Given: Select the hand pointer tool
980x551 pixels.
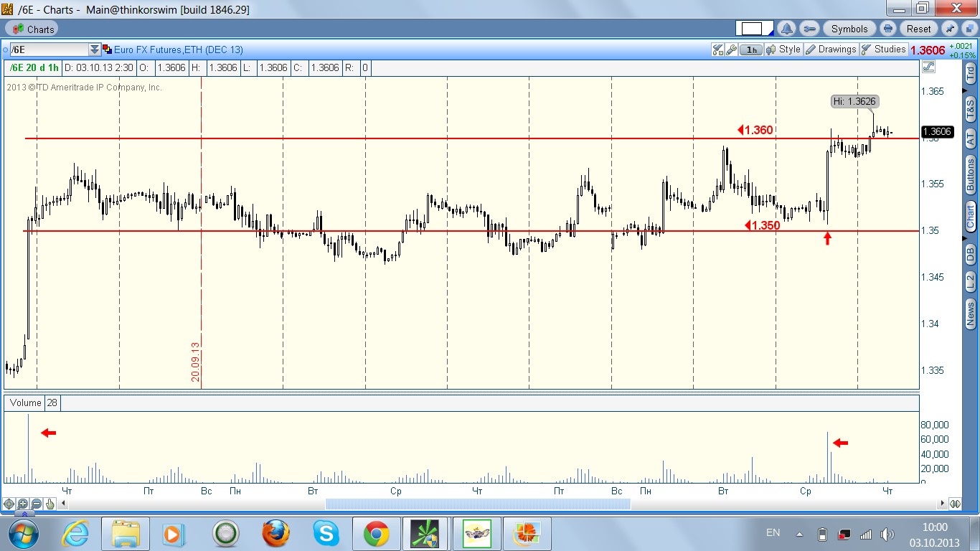Looking at the screenshot, I should [50, 504].
